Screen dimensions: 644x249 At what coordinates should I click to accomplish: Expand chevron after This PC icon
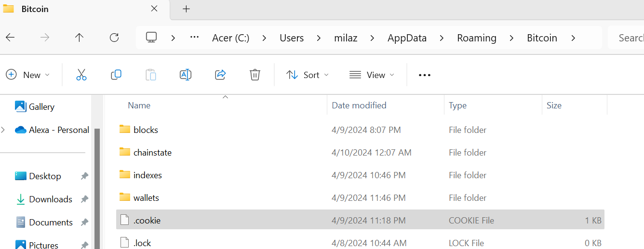(x=173, y=38)
